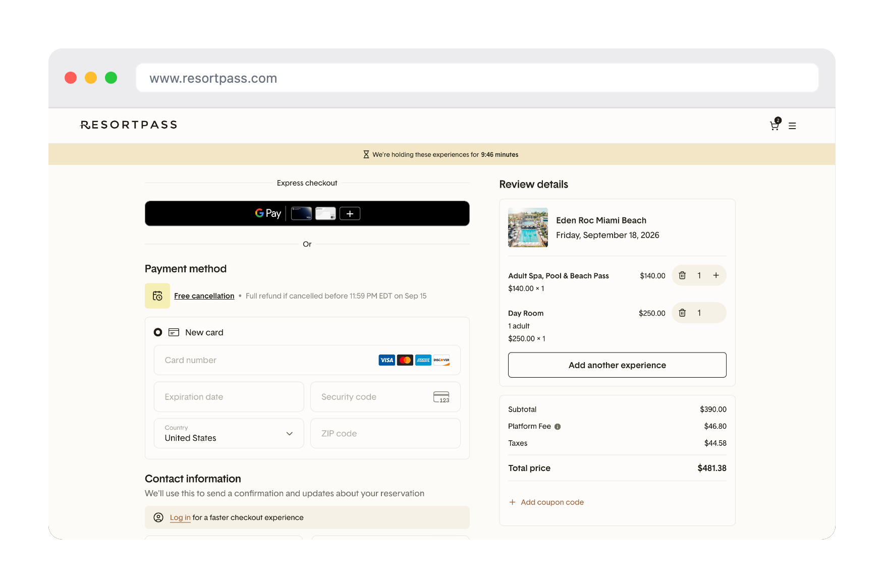Remove the Day Room item
The width and height of the screenshot is (884, 588).
coord(682,313)
